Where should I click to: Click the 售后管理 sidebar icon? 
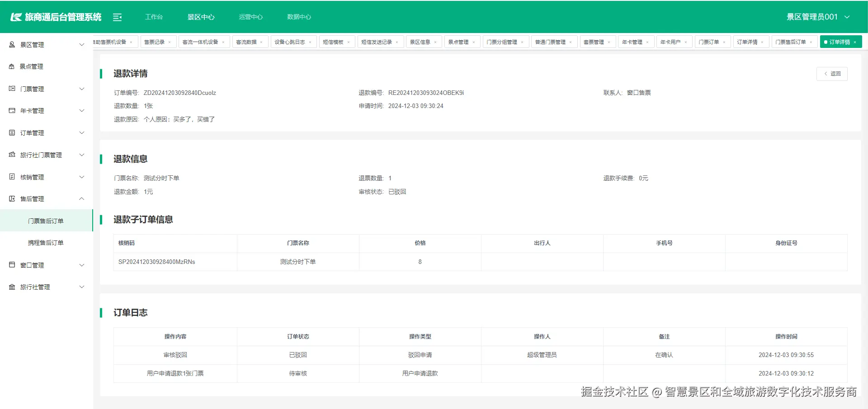tap(11, 198)
